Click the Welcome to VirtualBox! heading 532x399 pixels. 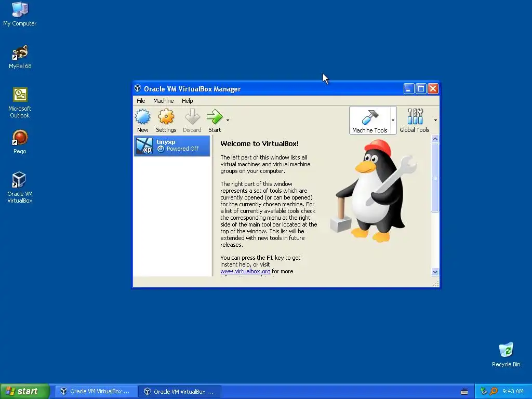260,143
